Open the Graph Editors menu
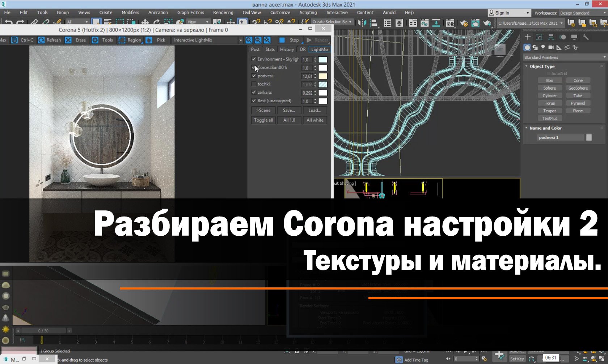The width and height of the screenshot is (608, 364). (191, 12)
